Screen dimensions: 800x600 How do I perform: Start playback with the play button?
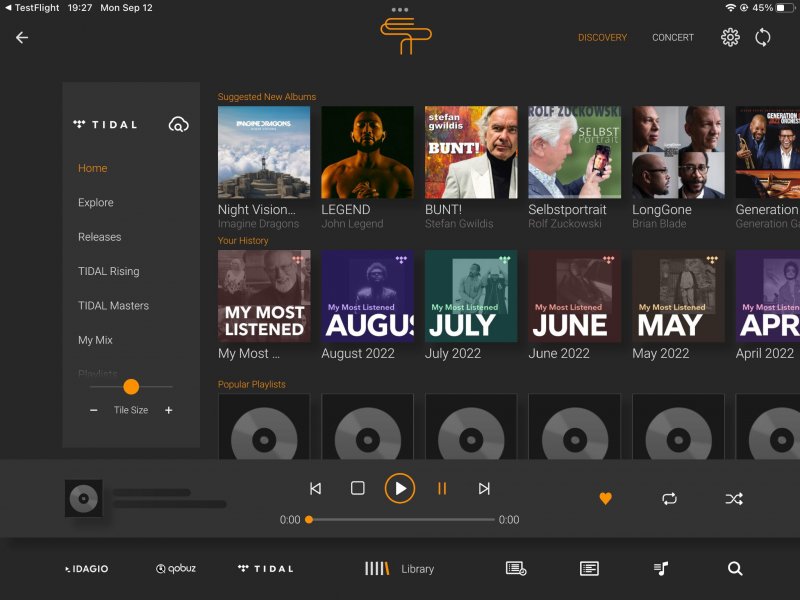point(399,489)
